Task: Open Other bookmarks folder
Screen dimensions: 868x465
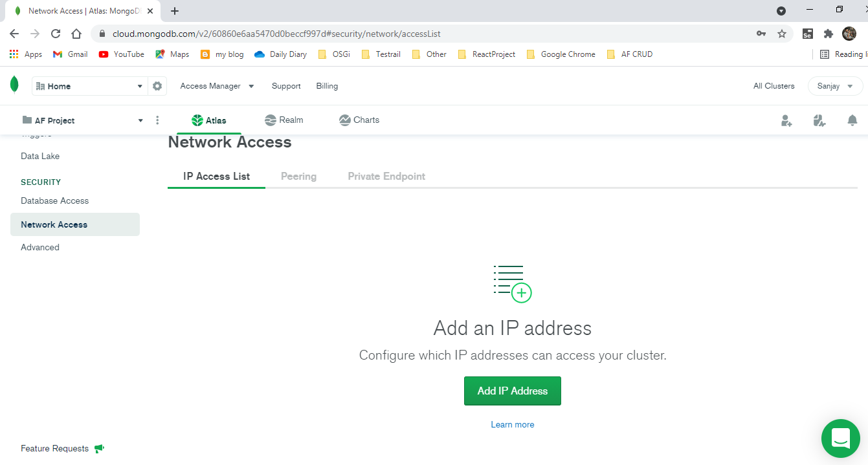Action: (429, 54)
